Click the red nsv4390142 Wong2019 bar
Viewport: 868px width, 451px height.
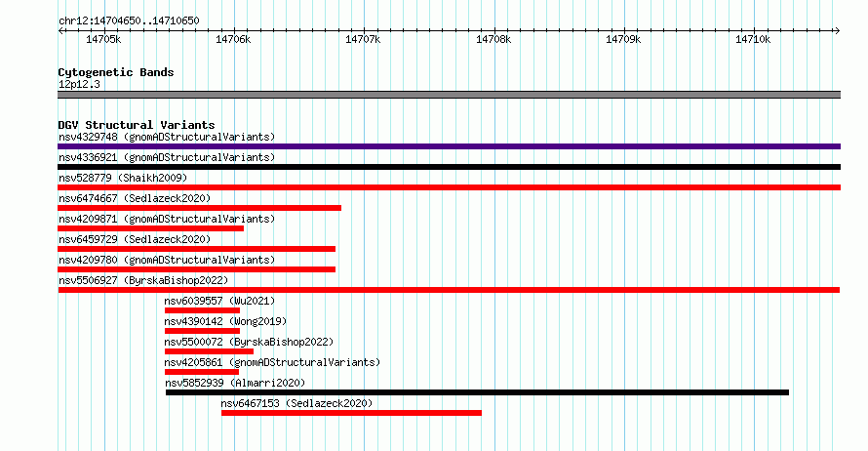(x=202, y=331)
